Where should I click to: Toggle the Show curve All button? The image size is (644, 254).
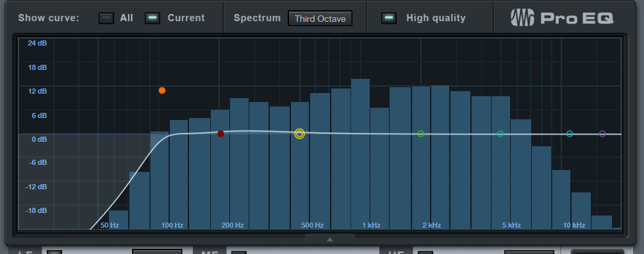click(106, 18)
